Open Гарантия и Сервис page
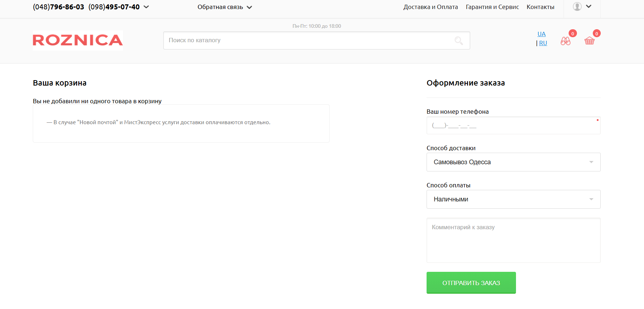This screenshot has height=309, width=644. (x=492, y=7)
